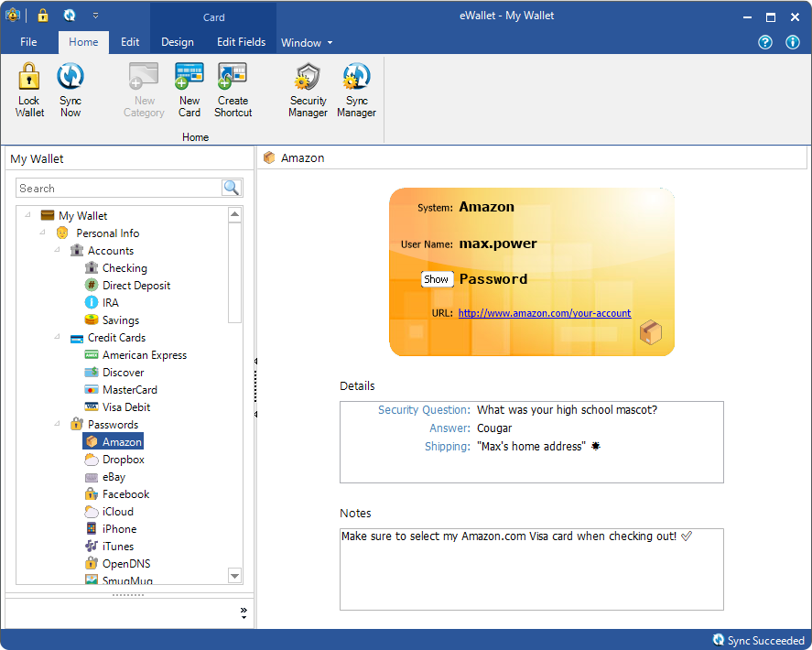This screenshot has height=650, width=812.
Task: Open the quick access toolbar dropdown
Action: click(96, 16)
